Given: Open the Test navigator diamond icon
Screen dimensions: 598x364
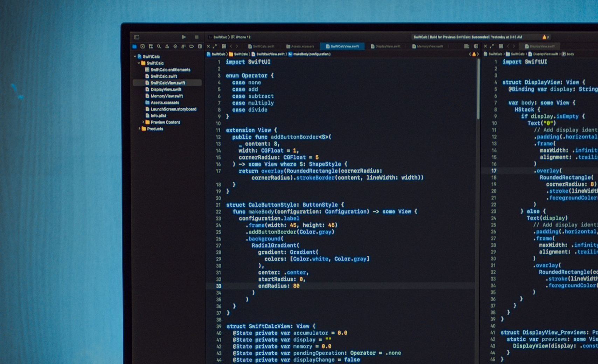Looking at the screenshot, I should pos(175,46).
